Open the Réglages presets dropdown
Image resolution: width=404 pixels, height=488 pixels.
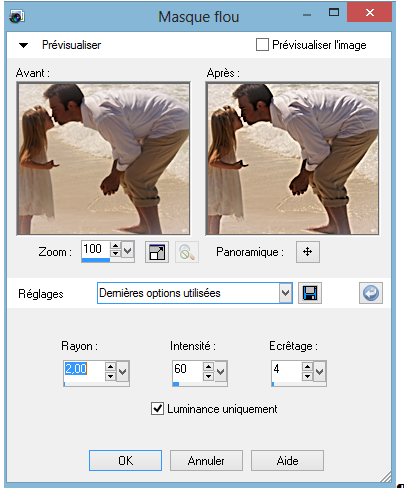285,293
